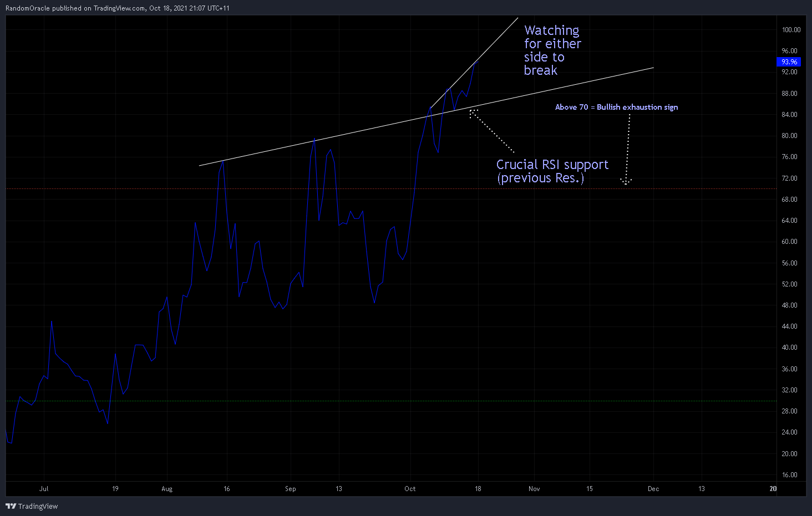Click the publisher header text 'RandomOracle published on TradingView.com'
The width and height of the screenshot is (812, 516).
pos(75,8)
